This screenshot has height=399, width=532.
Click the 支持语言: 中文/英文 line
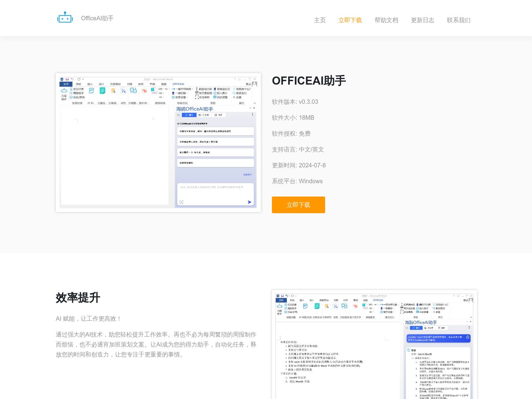298,149
